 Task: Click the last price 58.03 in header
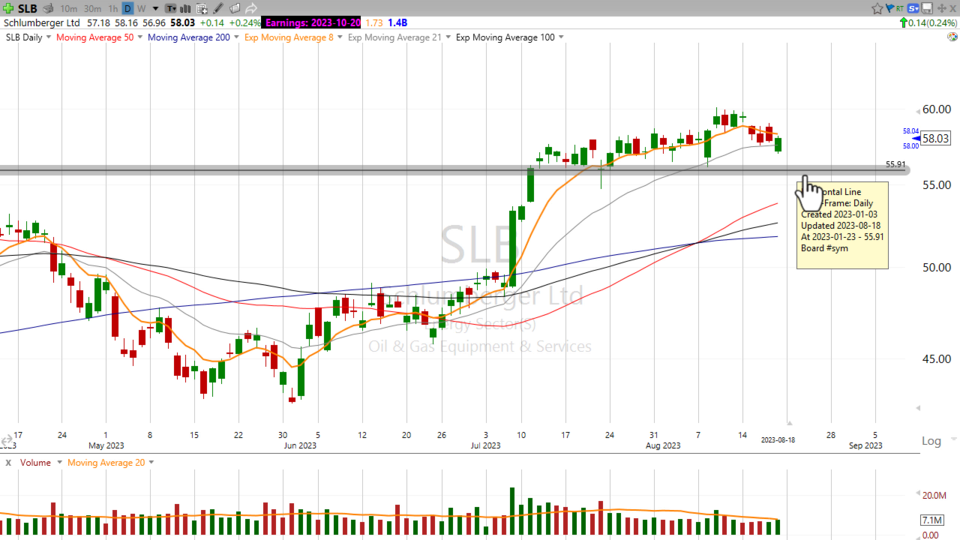(182, 23)
